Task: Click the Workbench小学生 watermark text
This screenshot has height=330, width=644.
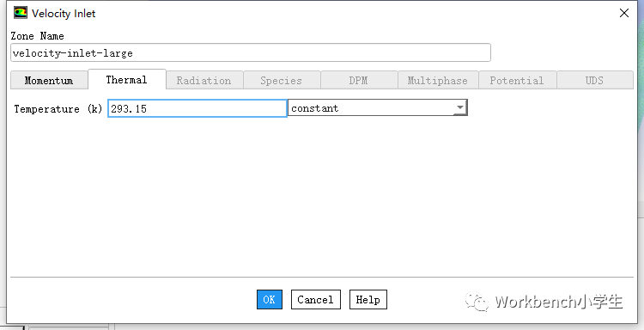Action: [559, 302]
